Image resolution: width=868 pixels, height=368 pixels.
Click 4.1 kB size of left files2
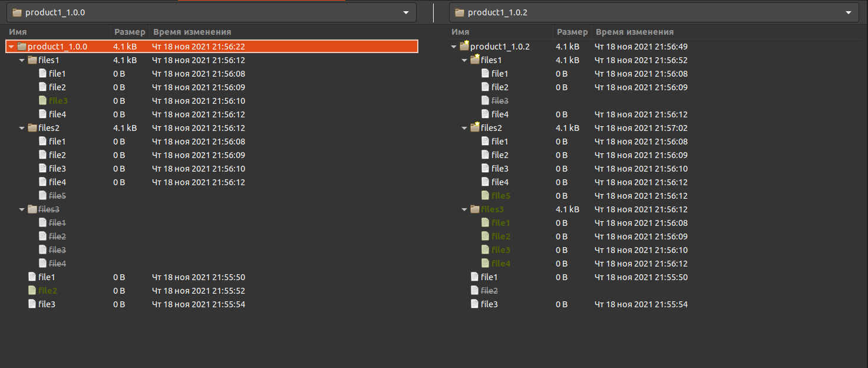[x=125, y=128]
